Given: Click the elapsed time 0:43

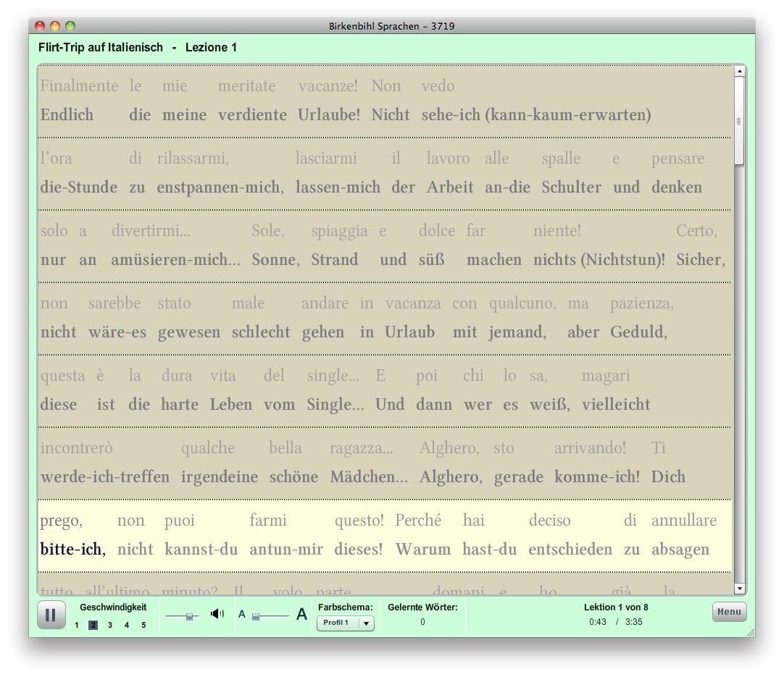Looking at the screenshot, I should (x=598, y=622).
